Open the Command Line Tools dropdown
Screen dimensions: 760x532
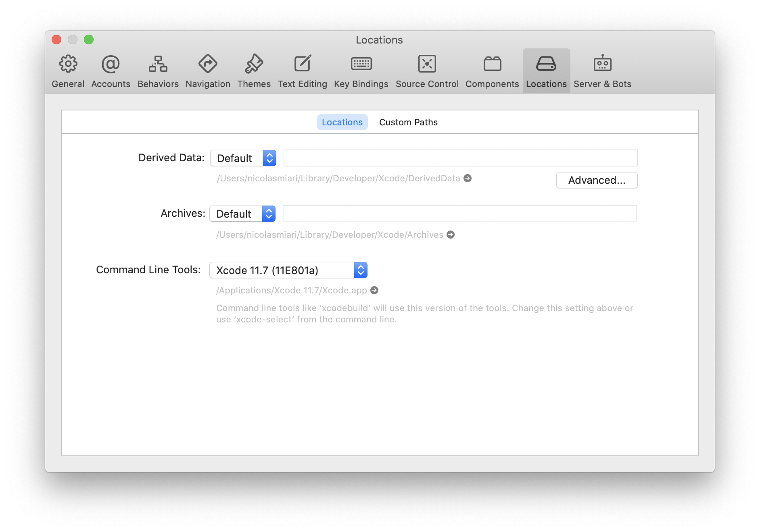[288, 270]
